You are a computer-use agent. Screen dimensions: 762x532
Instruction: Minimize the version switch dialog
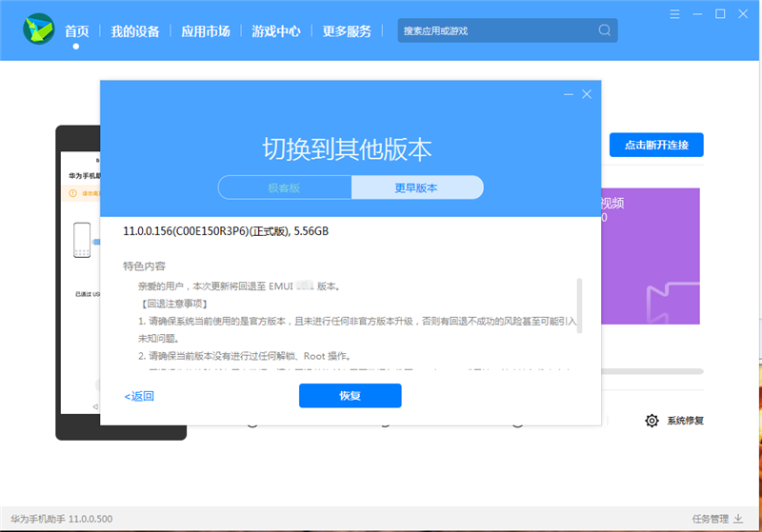[569, 94]
